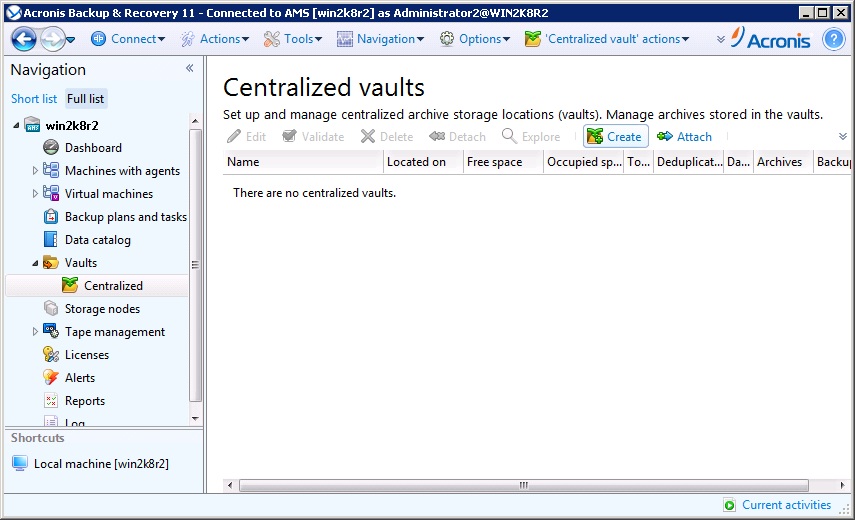Image resolution: width=855 pixels, height=520 pixels.
Task: Open Help with the question mark icon
Action: [x=834, y=39]
